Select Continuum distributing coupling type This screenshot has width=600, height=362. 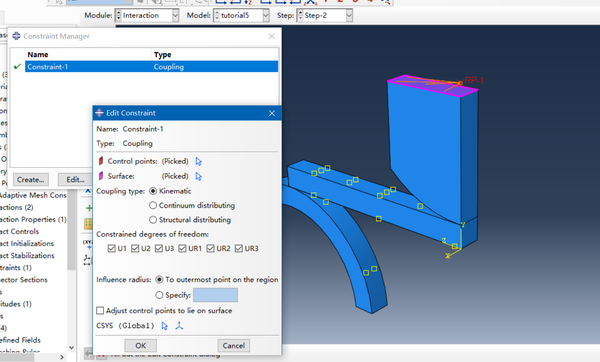tap(153, 205)
